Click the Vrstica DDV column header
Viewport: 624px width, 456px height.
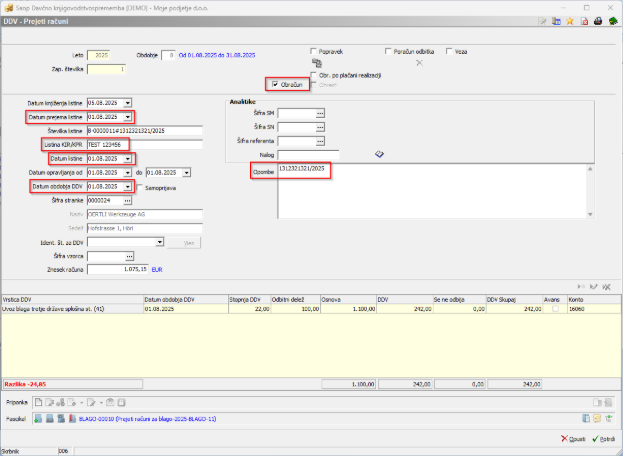72,299
